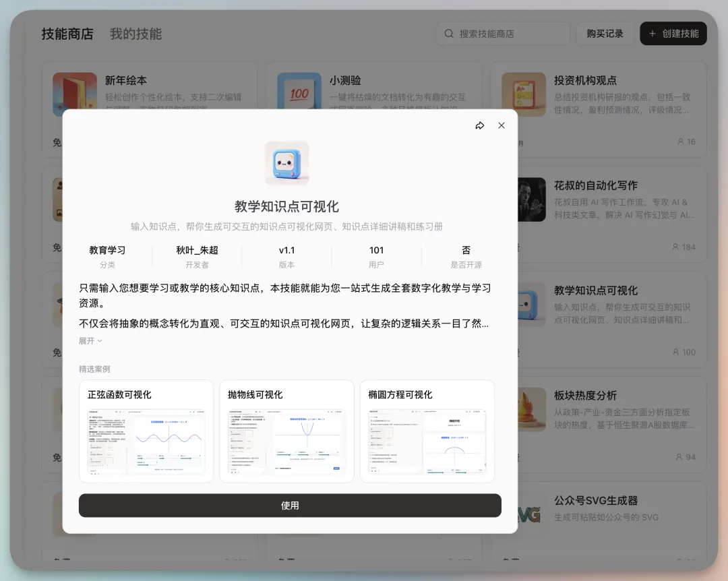728x581 pixels.
Task: Click the 创建技能 button
Action: 673,34
